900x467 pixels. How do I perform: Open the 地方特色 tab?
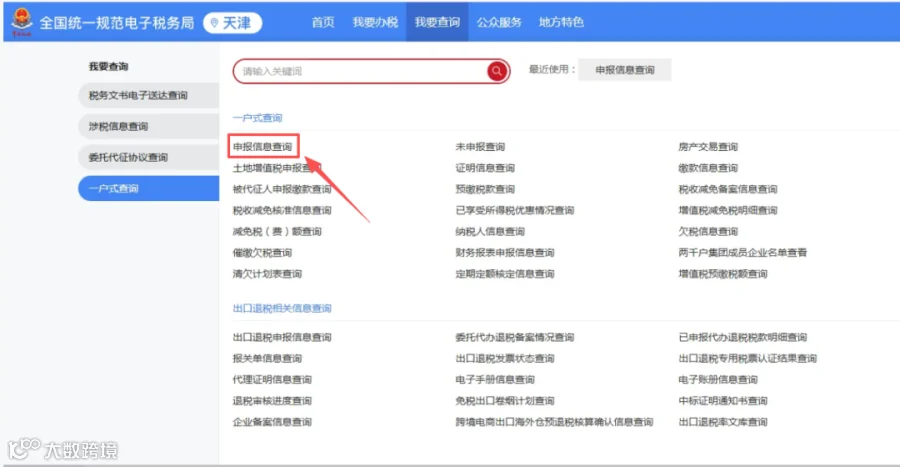click(561, 22)
